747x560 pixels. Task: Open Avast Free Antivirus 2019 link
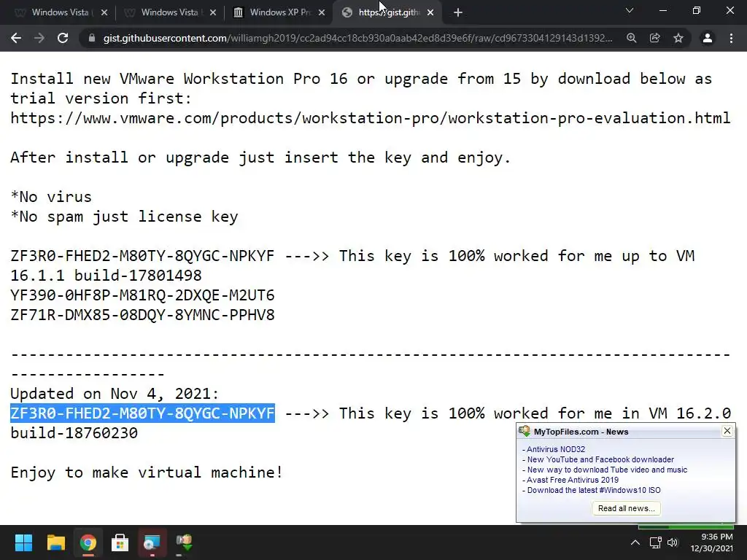click(x=573, y=480)
